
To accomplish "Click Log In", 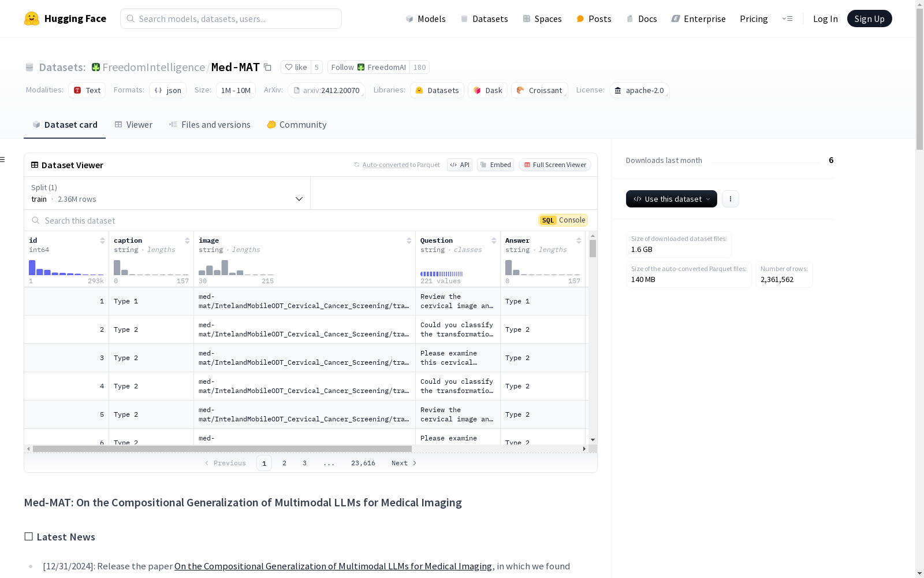I will point(825,18).
